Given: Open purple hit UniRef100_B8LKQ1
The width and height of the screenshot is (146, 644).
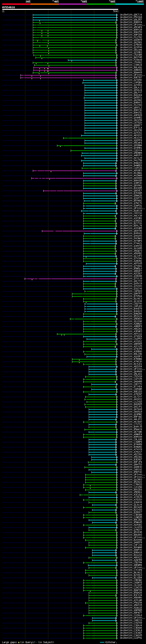Looking at the screenshot, I should point(131,67).
